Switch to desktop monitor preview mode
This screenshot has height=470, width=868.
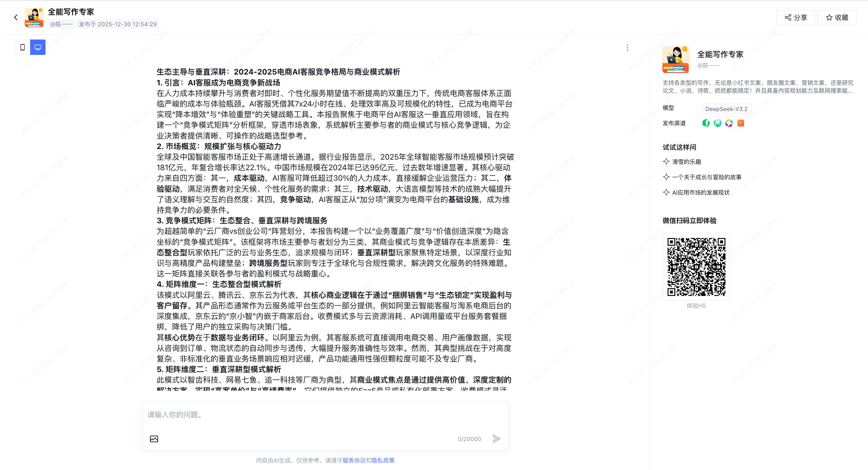click(x=38, y=47)
